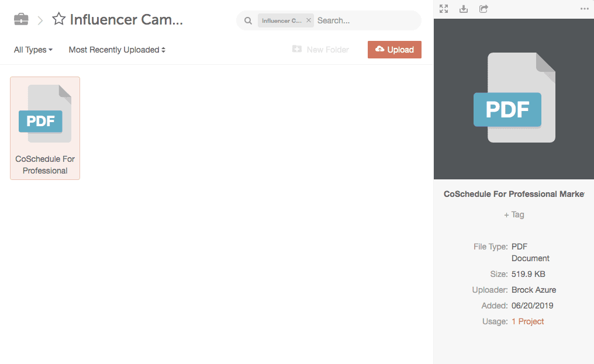Create a New Folder
This screenshot has height=364, width=594.
(320, 50)
